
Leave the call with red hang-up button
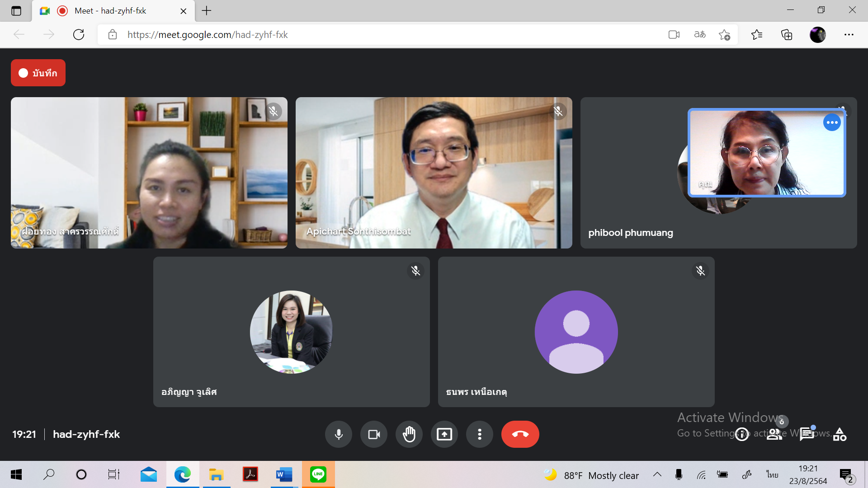point(520,434)
